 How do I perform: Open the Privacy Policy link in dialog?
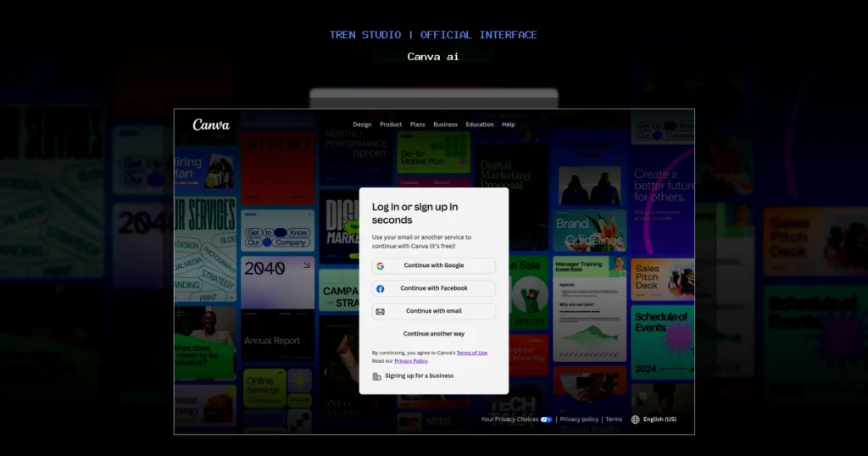411,361
